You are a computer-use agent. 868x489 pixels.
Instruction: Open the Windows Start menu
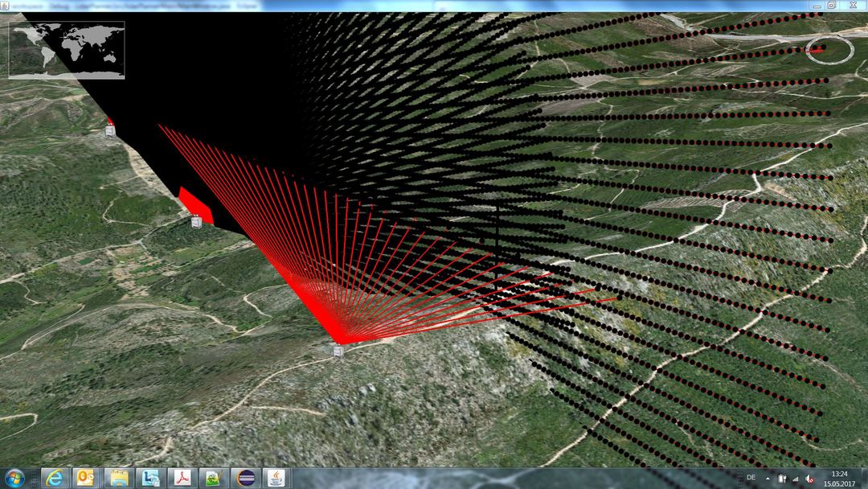click(14, 478)
